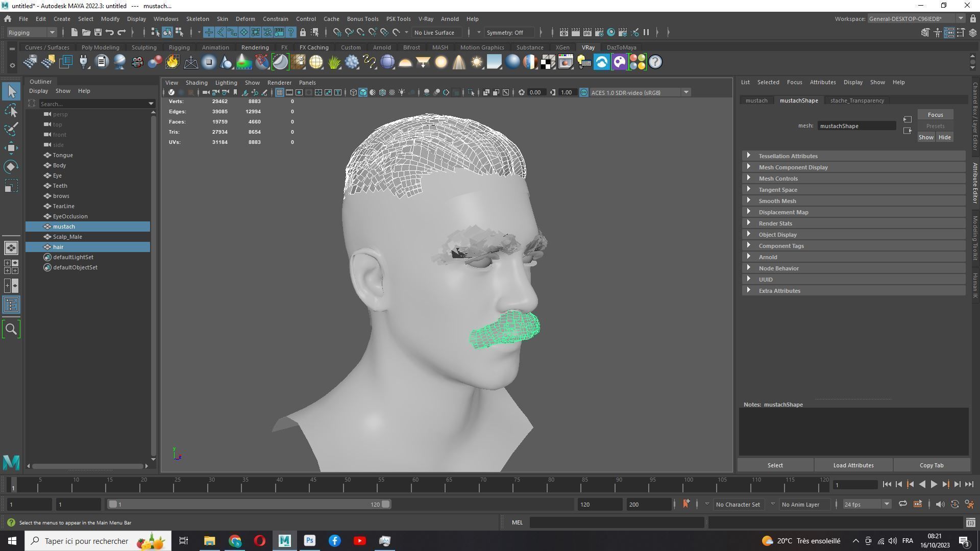Click the V-Ray sun light shelf icon

click(x=477, y=62)
